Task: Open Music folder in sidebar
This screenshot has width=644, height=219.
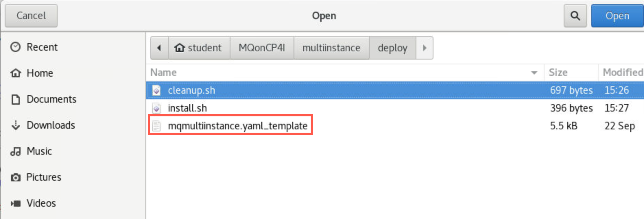Action: (x=31, y=151)
